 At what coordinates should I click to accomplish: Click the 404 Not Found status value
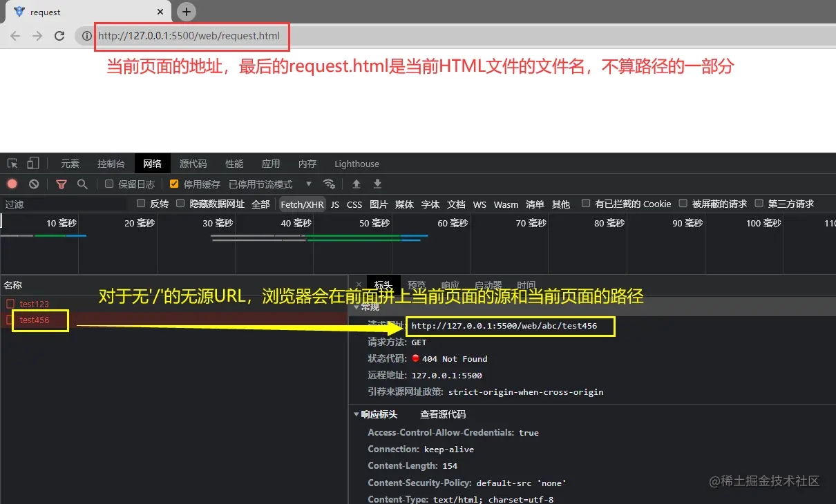tap(455, 359)
